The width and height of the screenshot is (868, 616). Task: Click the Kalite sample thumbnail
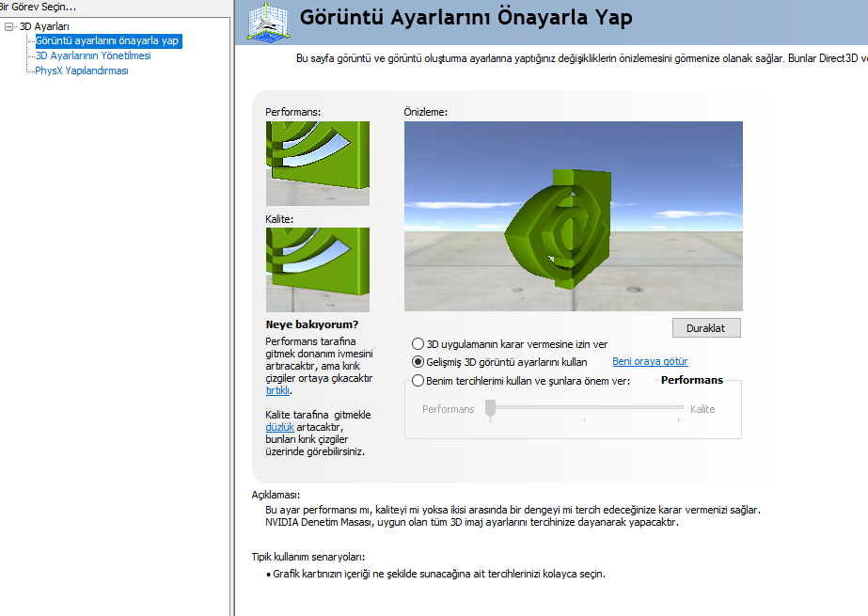click(318, 270)
